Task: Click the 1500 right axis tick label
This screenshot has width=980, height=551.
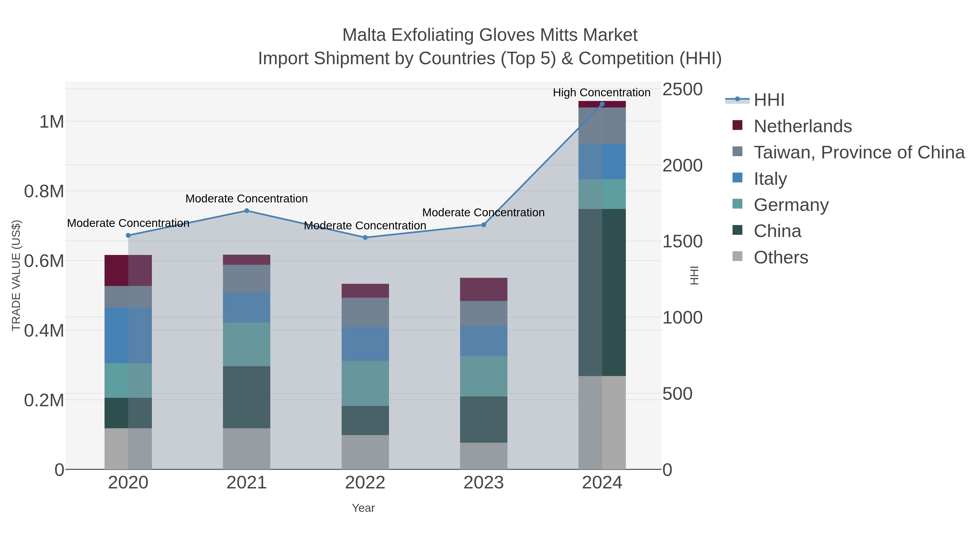Action: pos(682,241)
